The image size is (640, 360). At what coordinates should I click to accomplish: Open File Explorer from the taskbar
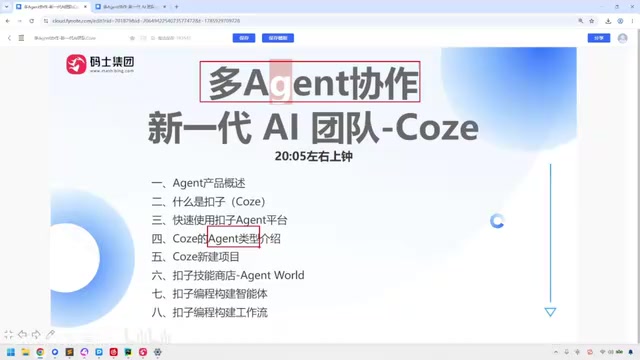(x=25, y=352)
